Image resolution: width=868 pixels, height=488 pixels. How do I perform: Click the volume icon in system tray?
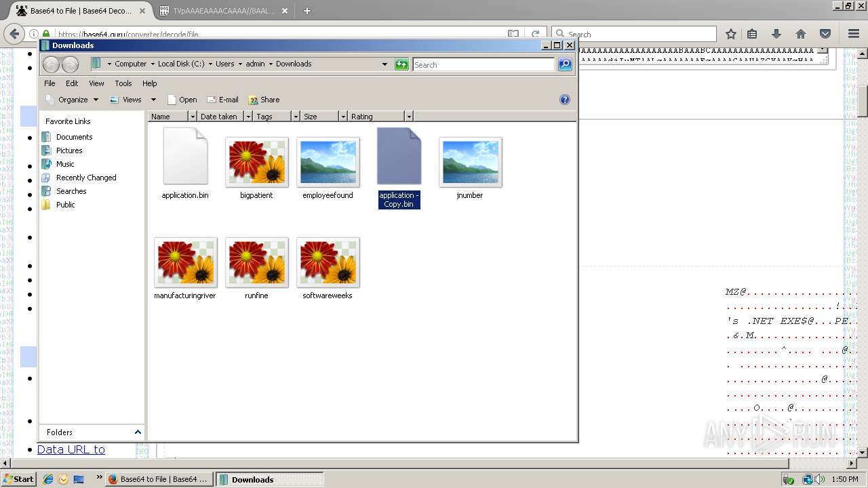[x=821, y=479]
